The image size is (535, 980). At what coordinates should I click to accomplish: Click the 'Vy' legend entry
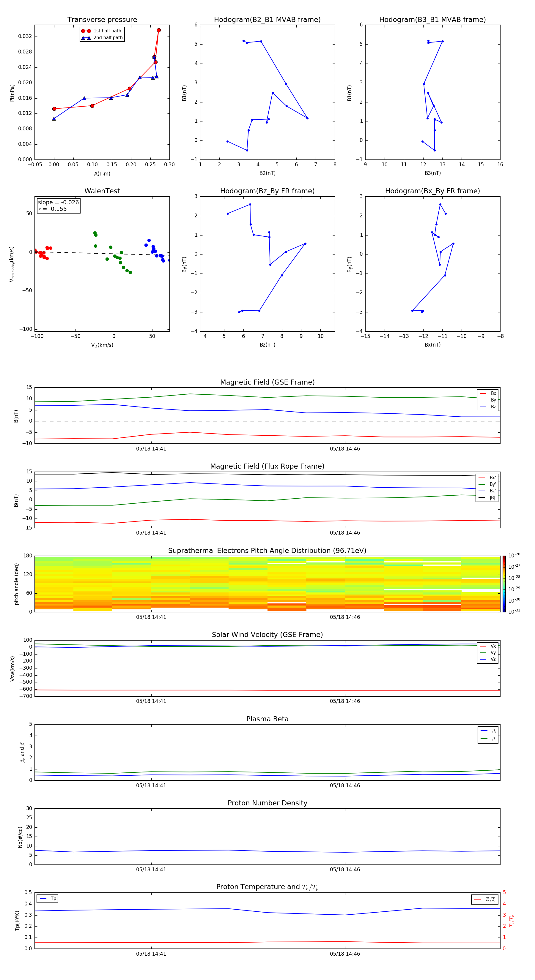[x=488, y=652]
